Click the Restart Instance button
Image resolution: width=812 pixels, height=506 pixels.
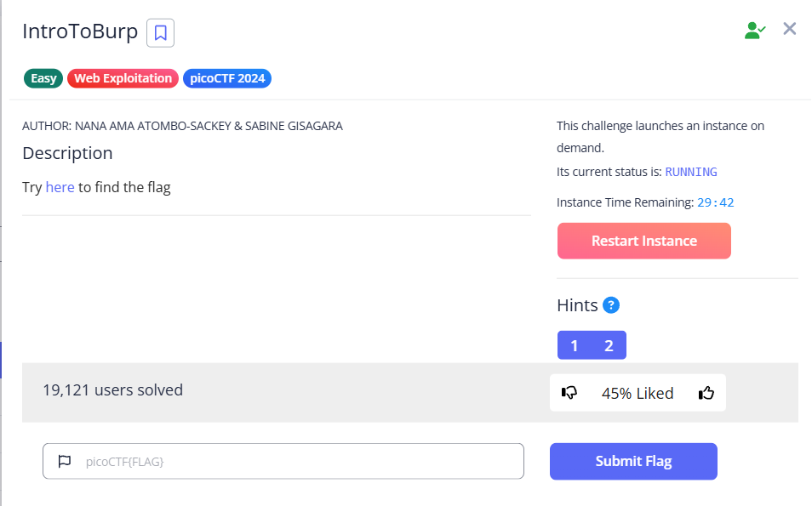[x=644, y=242]
